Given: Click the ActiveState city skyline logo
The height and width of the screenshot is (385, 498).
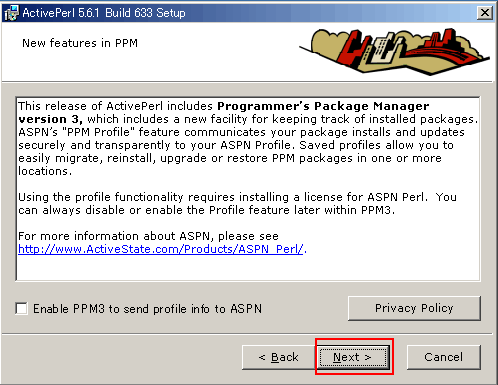Looking at the screenshot, I should 394,51.
